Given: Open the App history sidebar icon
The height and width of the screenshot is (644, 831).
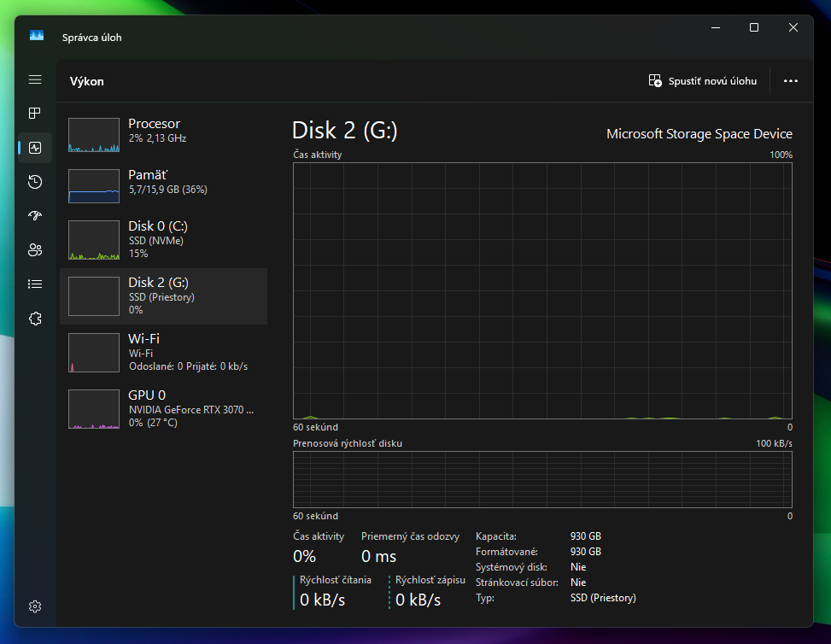Looking at the screenshot, I should (35, 181).
